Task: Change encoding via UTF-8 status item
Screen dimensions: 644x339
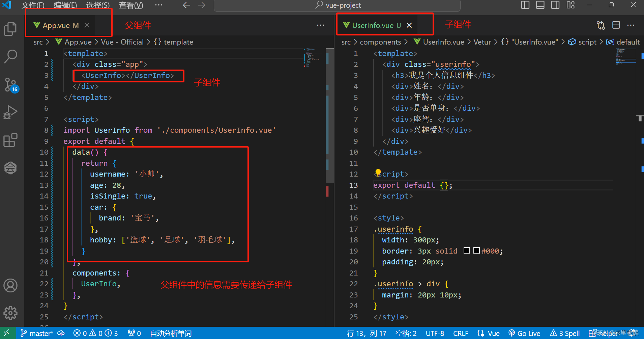Action: coord(435,333)
